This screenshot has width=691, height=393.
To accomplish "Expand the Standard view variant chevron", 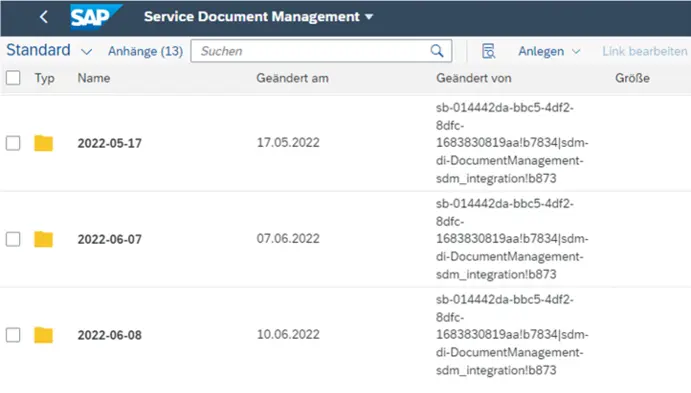I will (87, 52).
